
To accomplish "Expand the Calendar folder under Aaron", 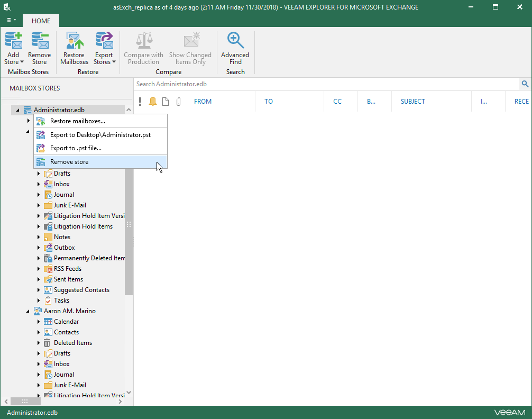I will point(38,322).
